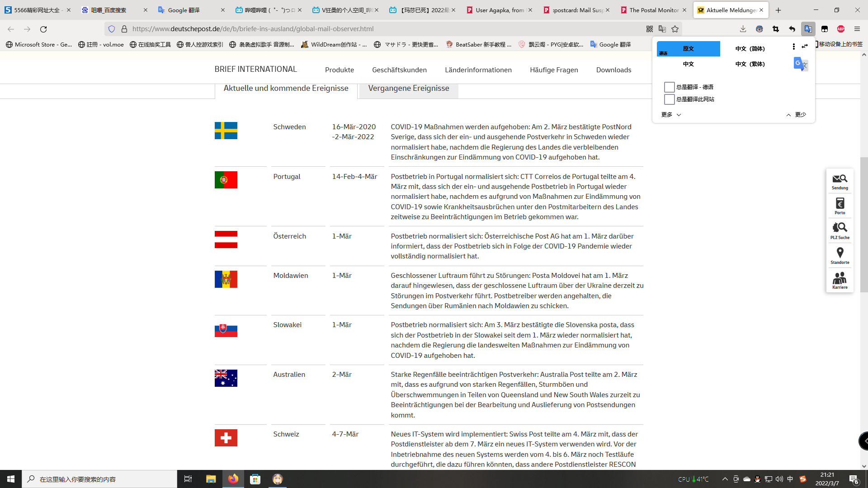
Task: Click the Portugal flag image
Action: pos(226,180)
